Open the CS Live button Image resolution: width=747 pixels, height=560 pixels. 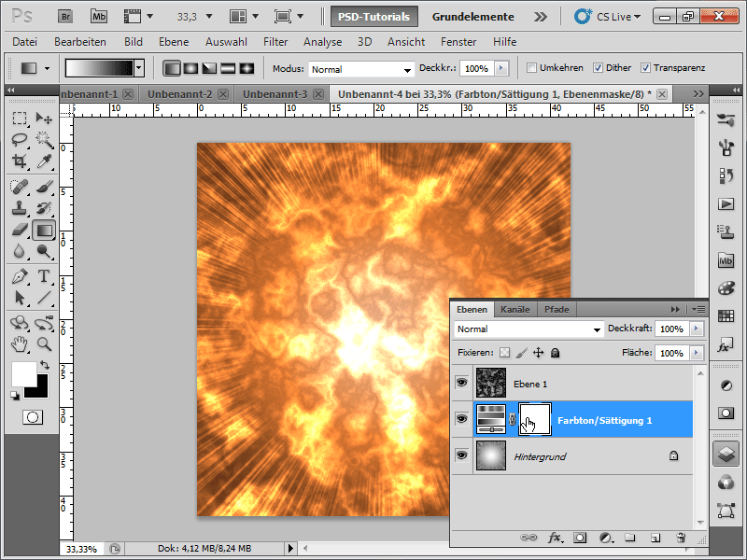tap(608, 16)
